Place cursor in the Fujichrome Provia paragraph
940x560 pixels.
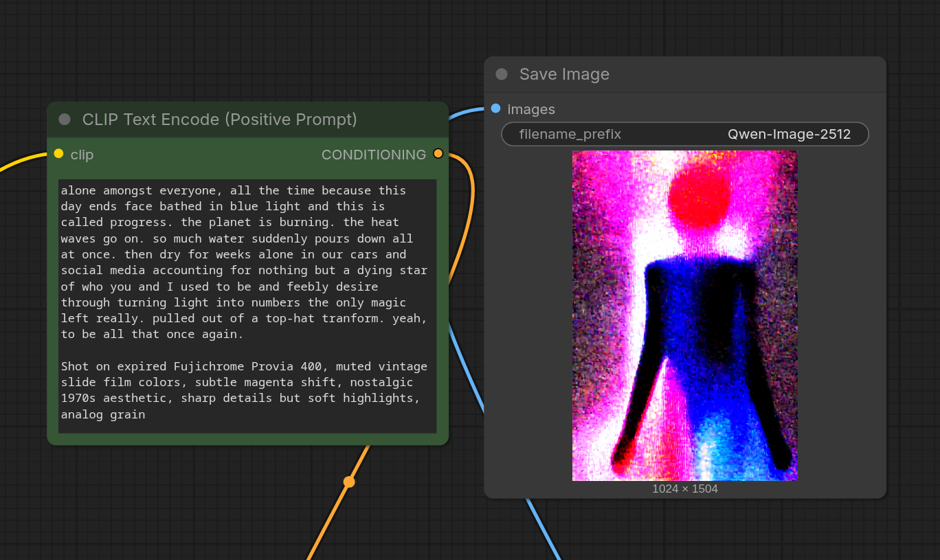pos(244,390)
